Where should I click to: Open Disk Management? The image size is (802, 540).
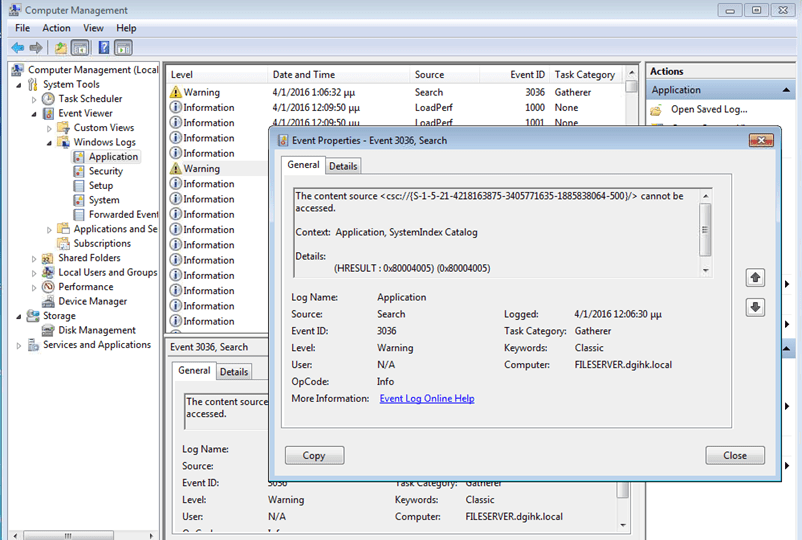click(x=97, y=330)
